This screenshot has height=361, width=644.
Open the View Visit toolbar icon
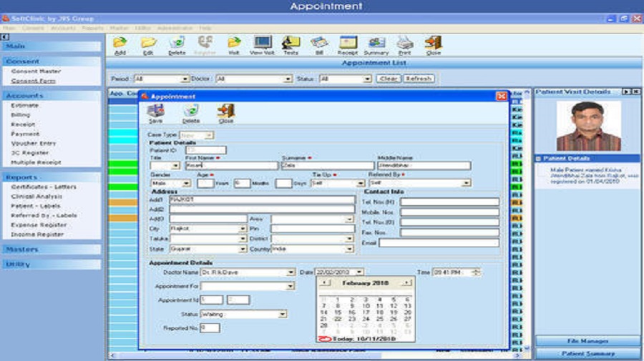pos(262,44)
